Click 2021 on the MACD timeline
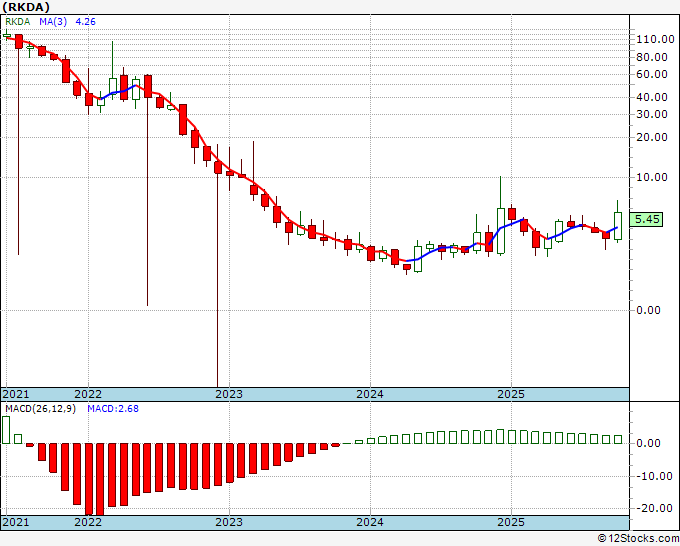680x546 pixels. (x=16, y=522)
